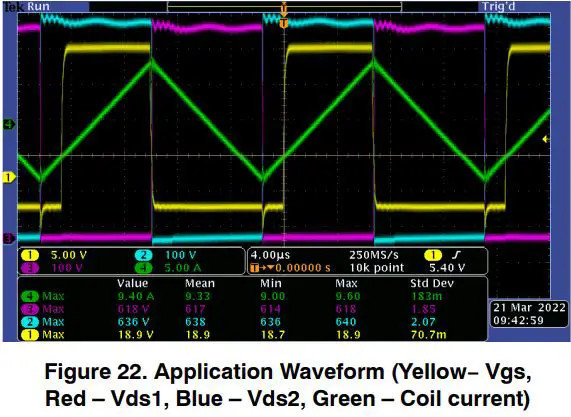Click the 5.00 V channel 1 scale readout
This screenshot has height=417, width=571.
click(x=69, y=255)
